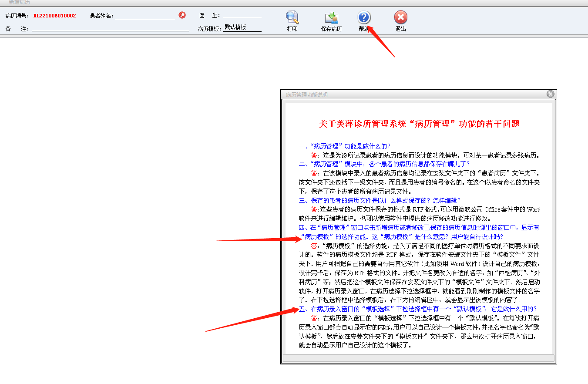Click question 一 about 病历管理 function
Viewport: 588px width, 384px height.
click(344, 146)
